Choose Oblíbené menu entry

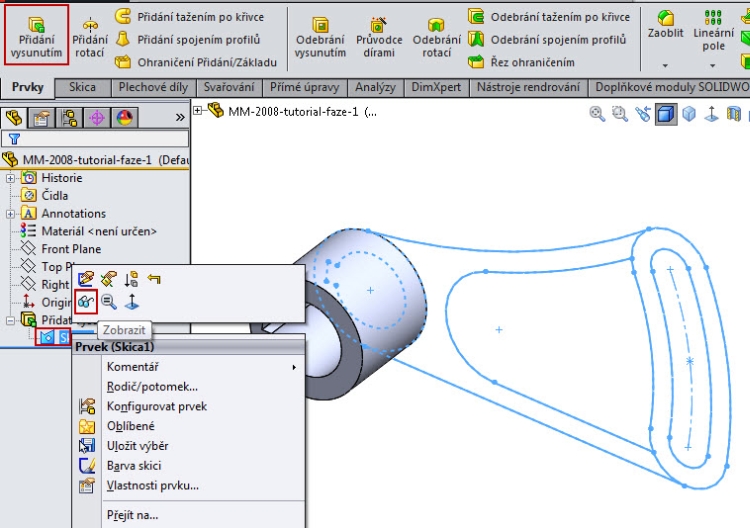tap(188, 426)
